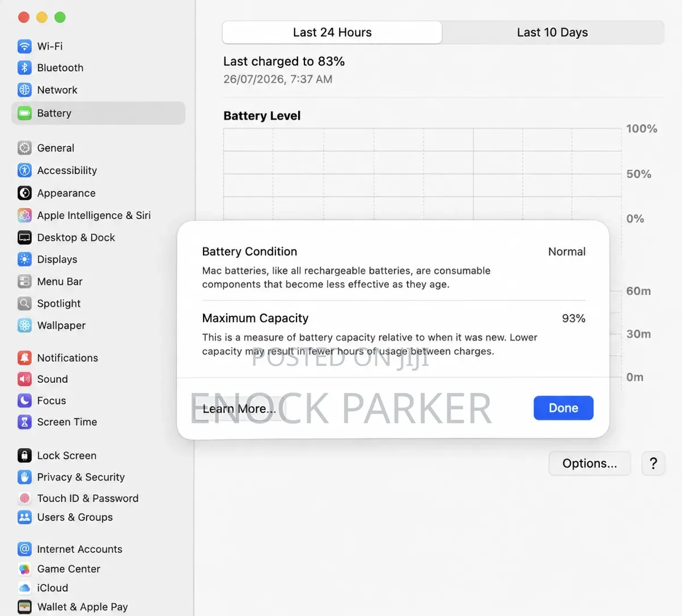Click the General gear icon
Viewport: 682px width, 616px height.
24,148
